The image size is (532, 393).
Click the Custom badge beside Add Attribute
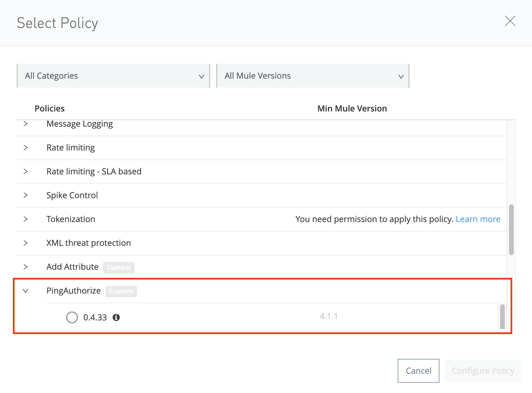point(118,267)
